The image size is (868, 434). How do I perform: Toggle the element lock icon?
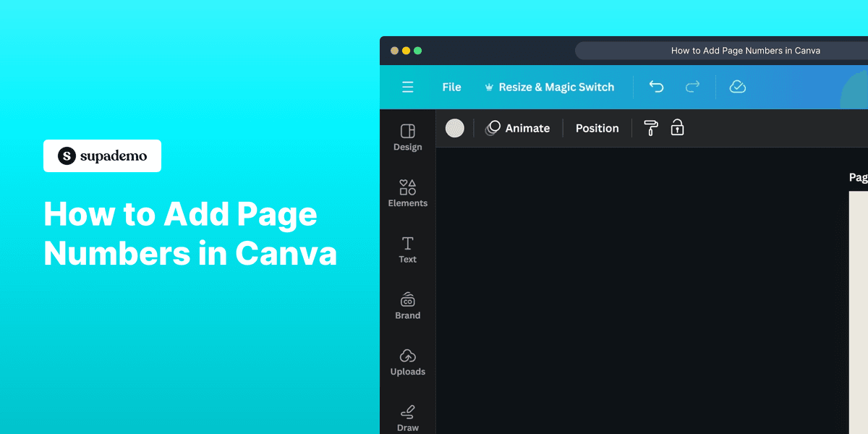(677, 127)
